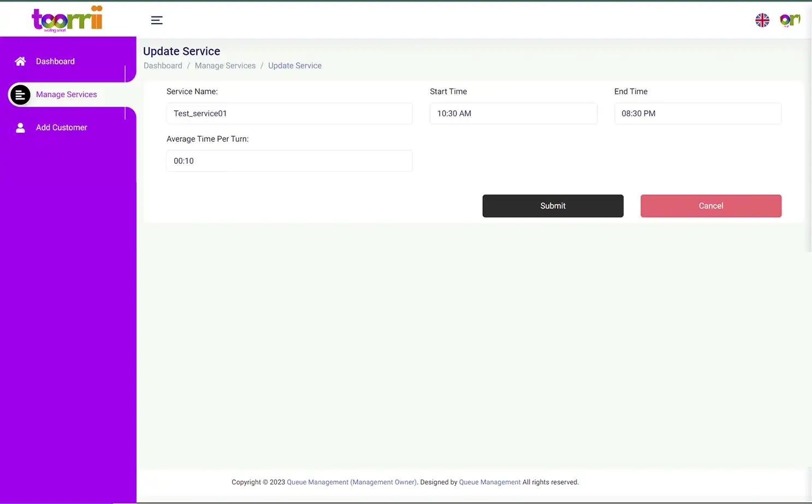Select the Dashboard sidebar menu entry

55,61
